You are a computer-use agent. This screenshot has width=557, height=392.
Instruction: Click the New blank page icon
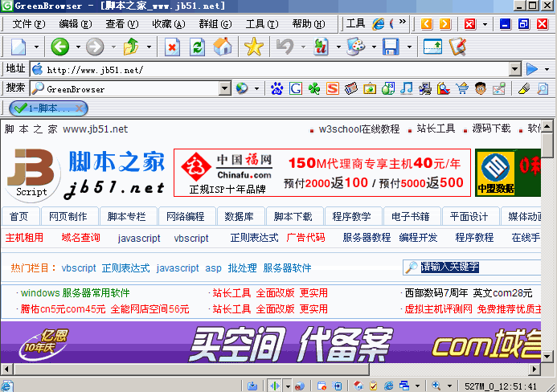(x=18, y=47)
